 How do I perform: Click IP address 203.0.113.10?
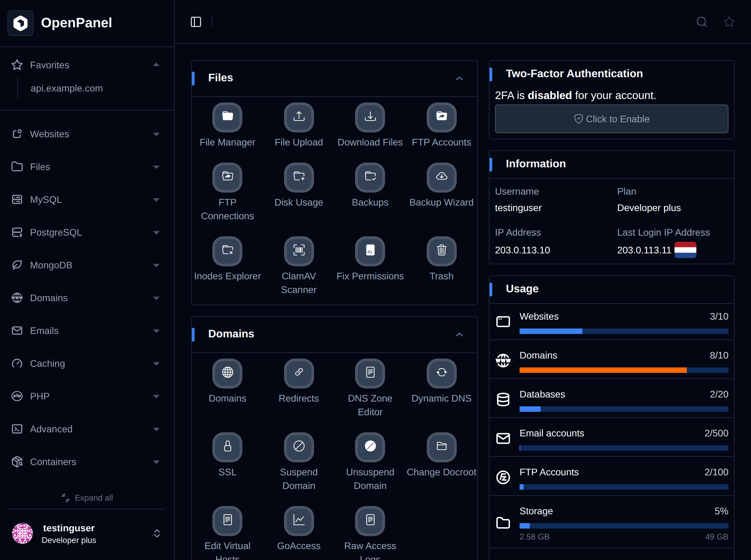[522, 250]
